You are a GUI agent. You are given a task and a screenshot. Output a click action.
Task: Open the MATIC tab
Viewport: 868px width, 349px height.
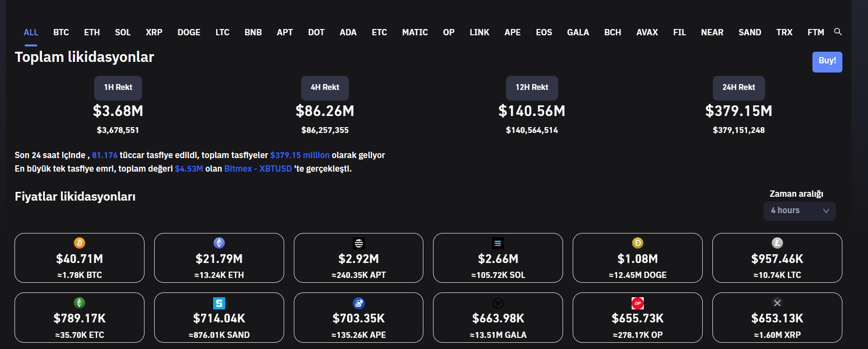415,32
